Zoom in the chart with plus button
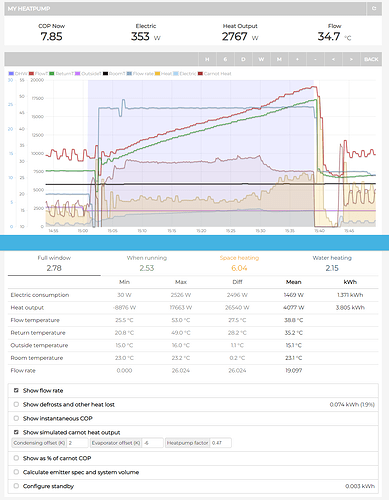389x500 pixels. pos(297,59)
